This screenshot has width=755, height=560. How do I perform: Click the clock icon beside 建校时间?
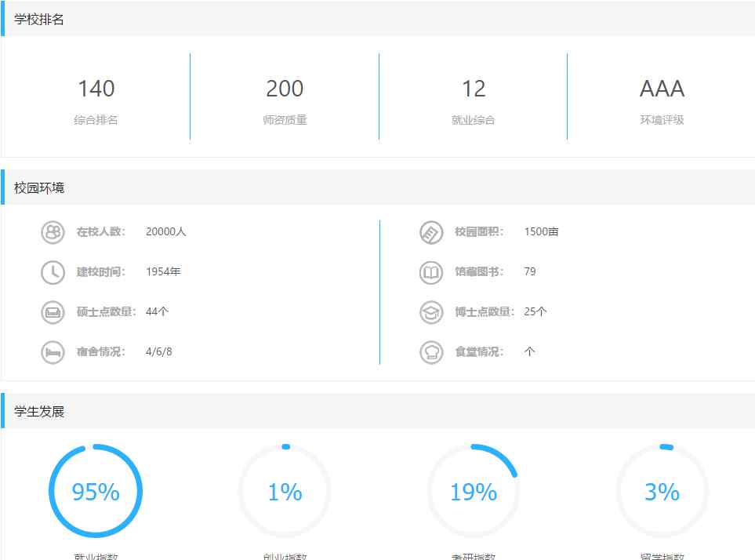point(53,272)
